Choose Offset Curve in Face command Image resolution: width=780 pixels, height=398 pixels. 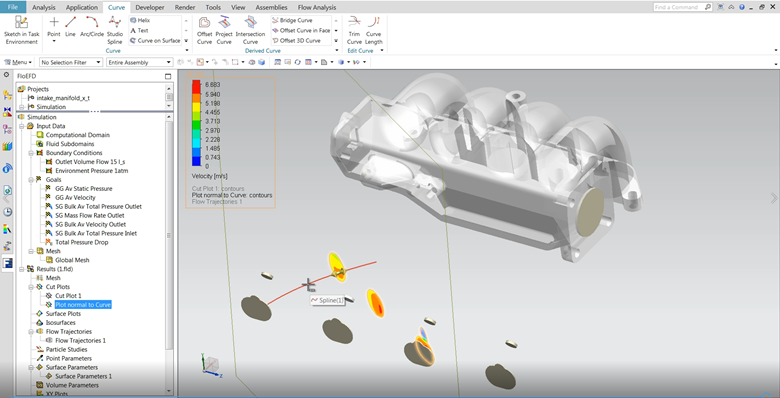click(x=301, y=30)
